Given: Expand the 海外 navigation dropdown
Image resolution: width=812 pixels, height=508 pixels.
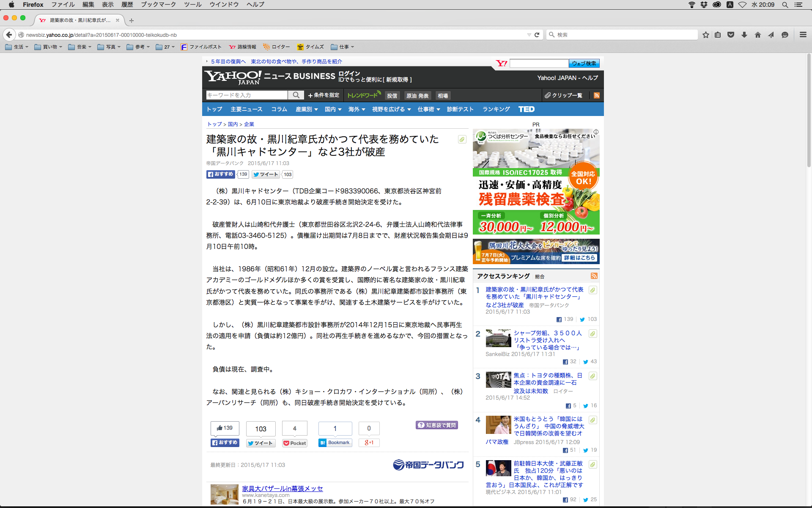Looking at the screenshot, I should (x=357, y=109).
